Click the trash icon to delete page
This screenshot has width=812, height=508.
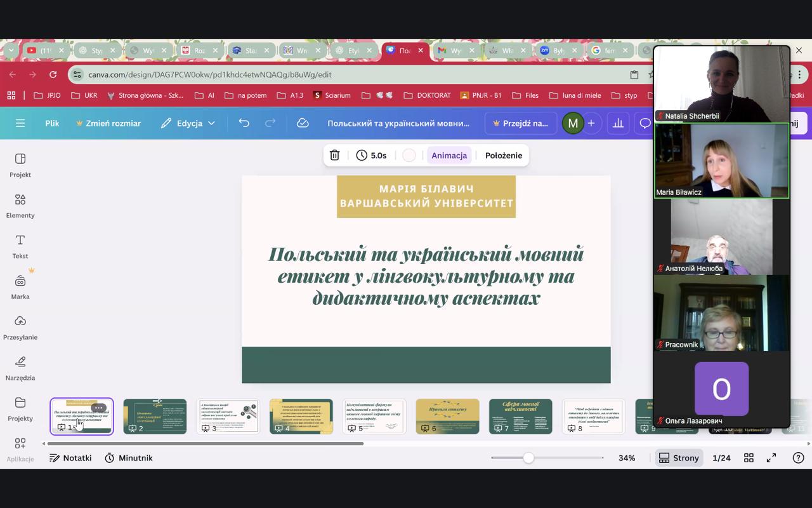[x=335, y=156]
